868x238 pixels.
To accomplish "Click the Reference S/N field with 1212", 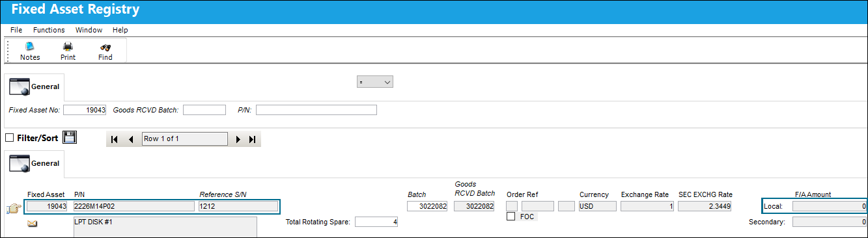I will [238, 207].
